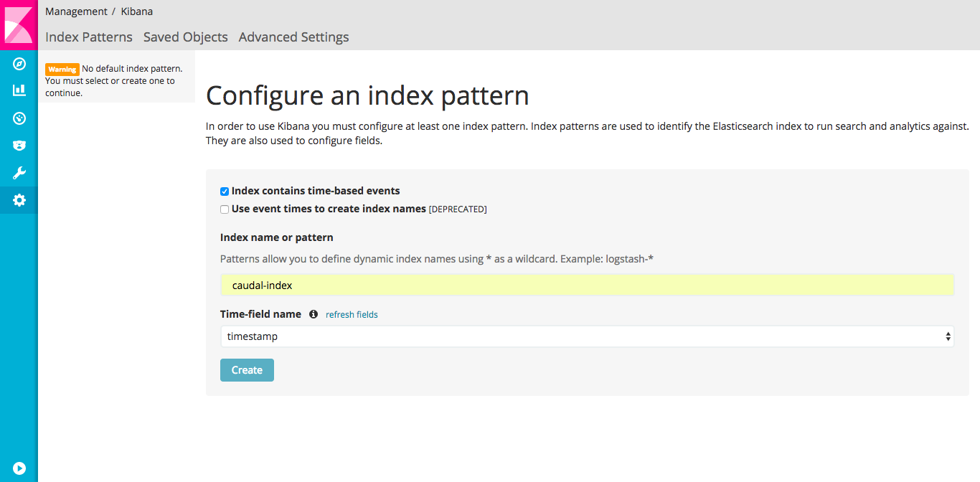Viewport: 980px width, 482px height.
Task: Click the orange Warning badge
Action: coord(62,70)
